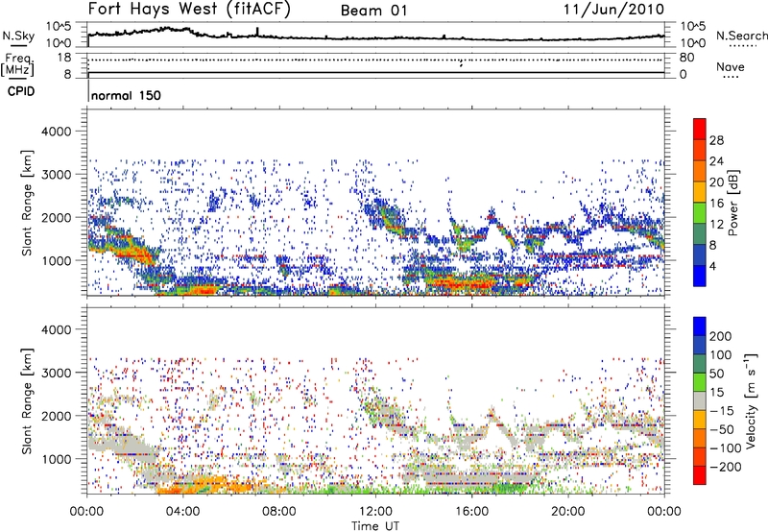
Task: Click the '4000' tick of the Power panel
Action: (x=56, y=132)
